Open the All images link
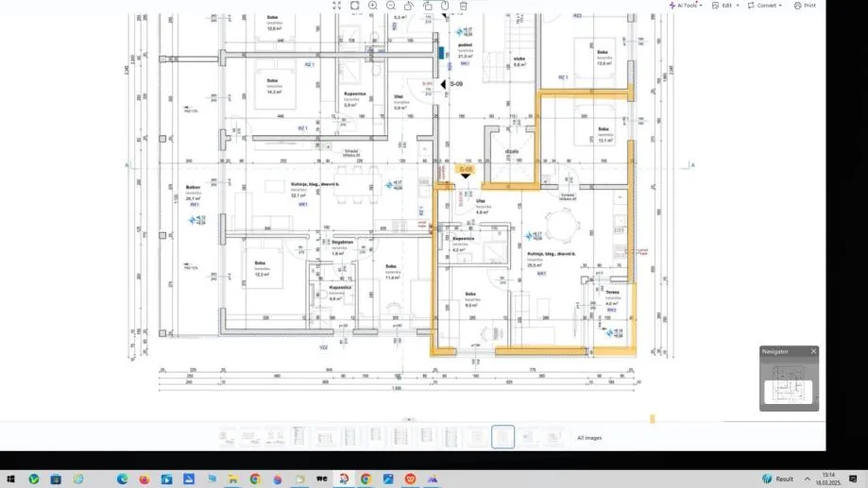This screenshot has height=488, width=868. 589,438
